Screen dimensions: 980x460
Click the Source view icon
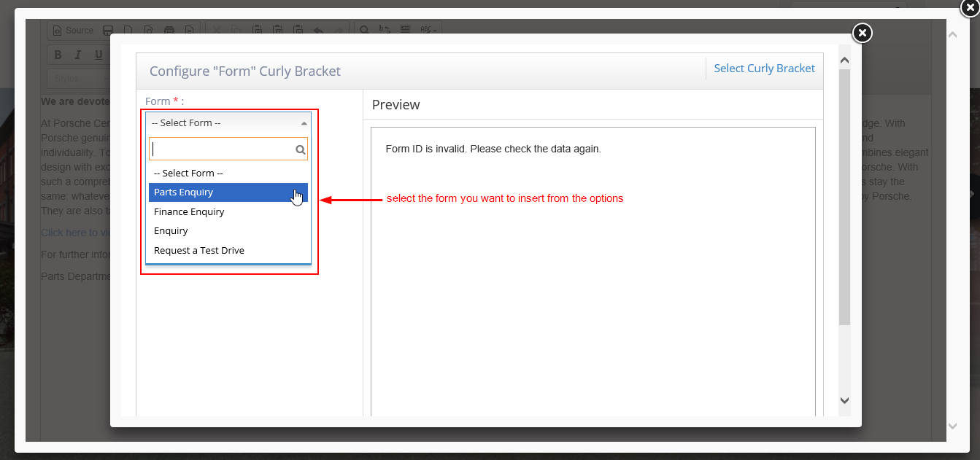pyautogui.click(x=72, y=30)
